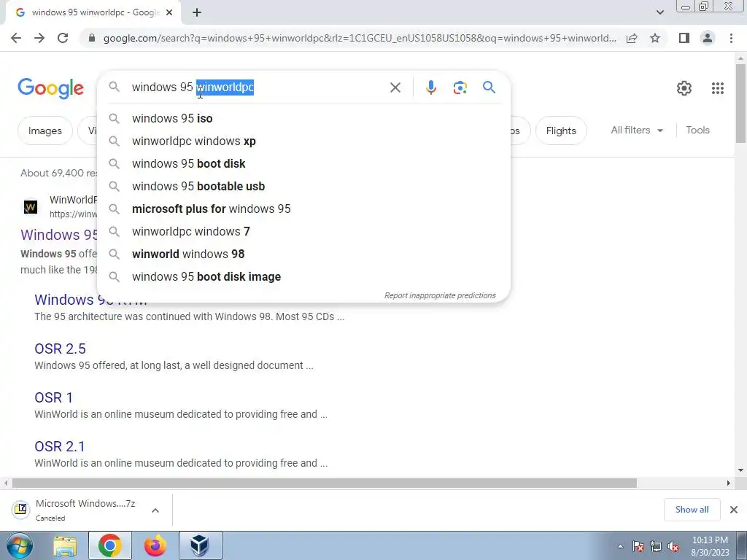Open the canceled Microsoft Windows 7z download
This screenshot has height=560, width=747.
click(x=76, y=510)
